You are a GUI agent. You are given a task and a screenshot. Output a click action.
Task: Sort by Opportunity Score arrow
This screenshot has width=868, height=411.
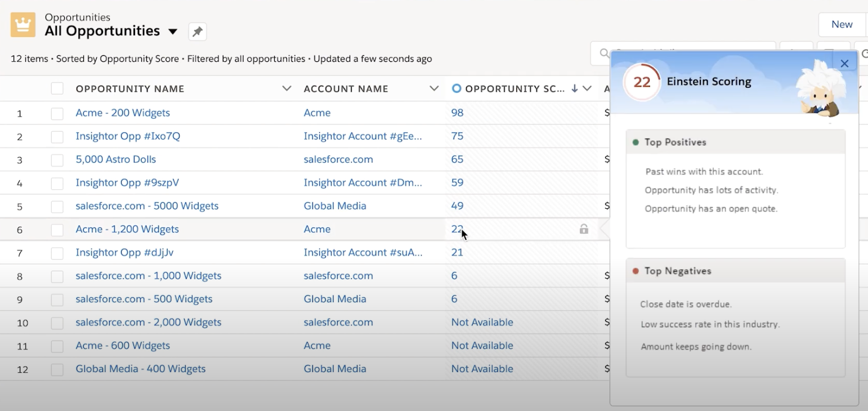pyautogui.click(x=575, y=88)
